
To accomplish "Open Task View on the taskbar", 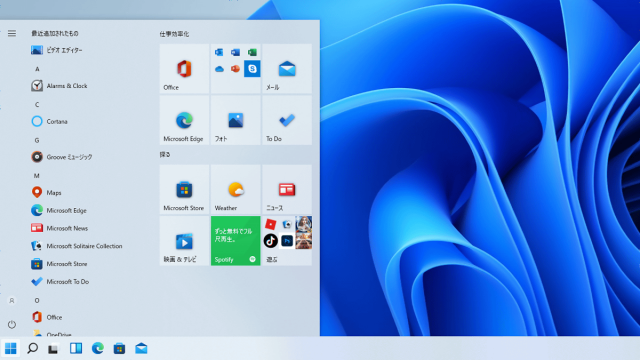I will (x=53, y=349).
